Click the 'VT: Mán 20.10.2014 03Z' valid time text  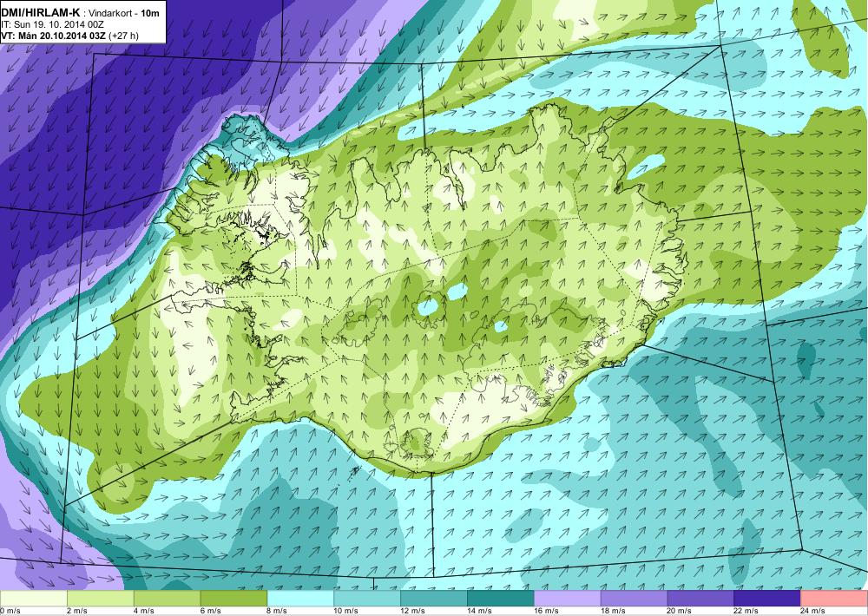coord(53,36)
